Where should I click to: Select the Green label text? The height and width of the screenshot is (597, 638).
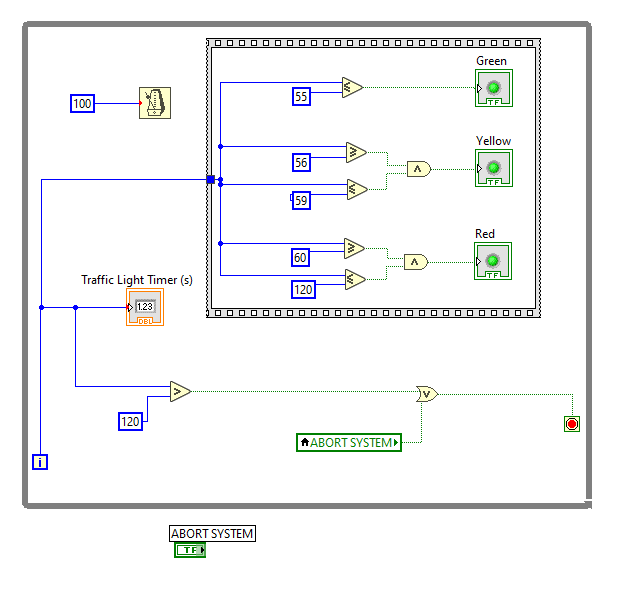tap(491, 61)
